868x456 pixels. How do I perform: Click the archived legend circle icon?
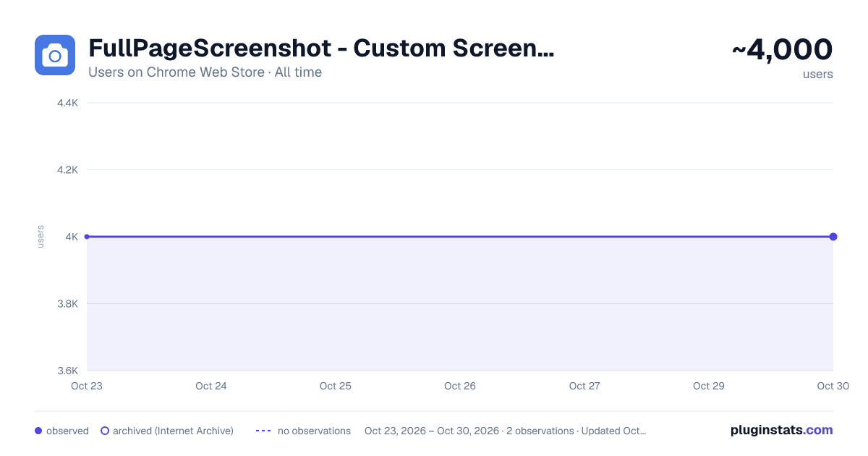pos(105,431)
